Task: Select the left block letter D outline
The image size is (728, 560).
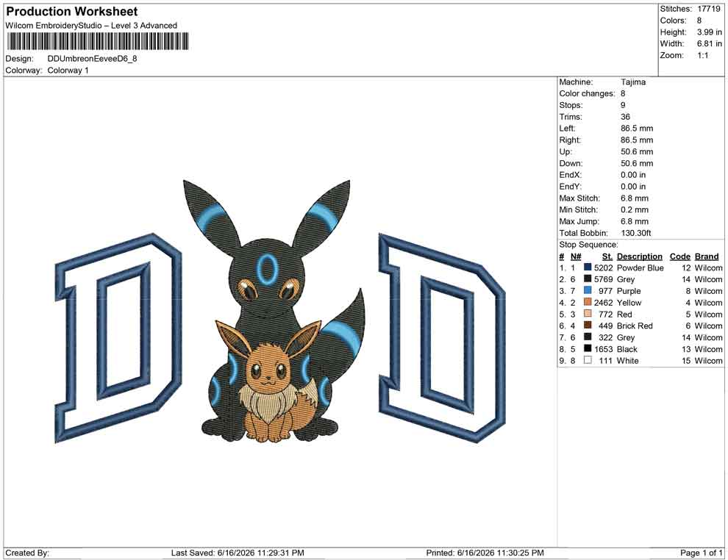Action: click(118, 338)
